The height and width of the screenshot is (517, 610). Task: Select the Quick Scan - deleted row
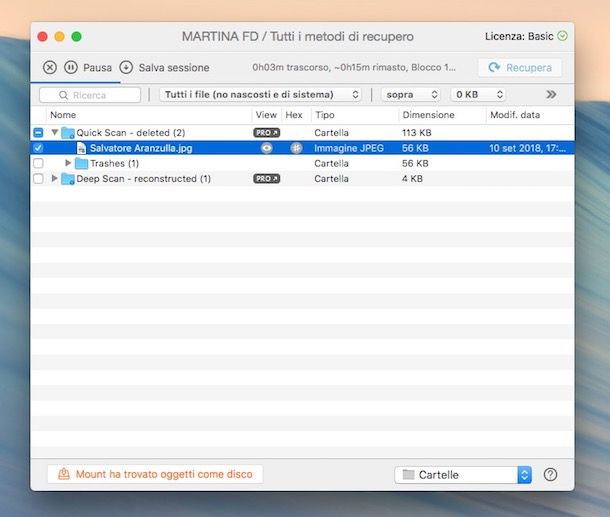click(x=302, y=133)
